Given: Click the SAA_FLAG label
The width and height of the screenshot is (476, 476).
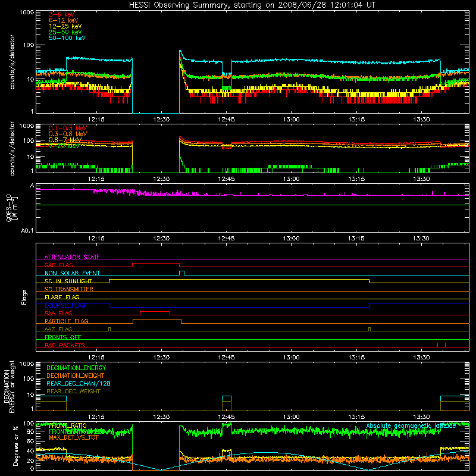Looking at the screenshot, I should 58,313.
